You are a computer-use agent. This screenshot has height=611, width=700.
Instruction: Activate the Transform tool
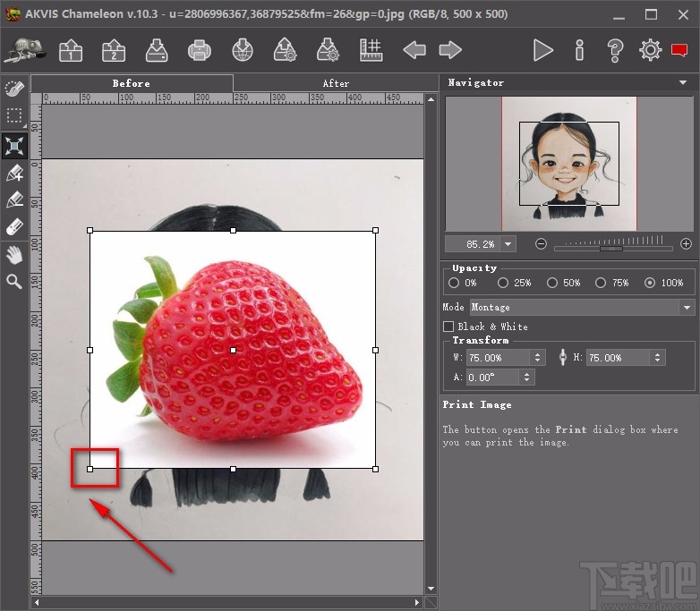(x=14, y=146)
